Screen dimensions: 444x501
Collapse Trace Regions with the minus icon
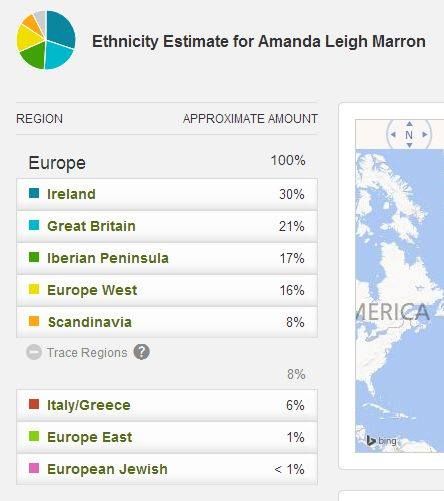(x=34, y=352)
